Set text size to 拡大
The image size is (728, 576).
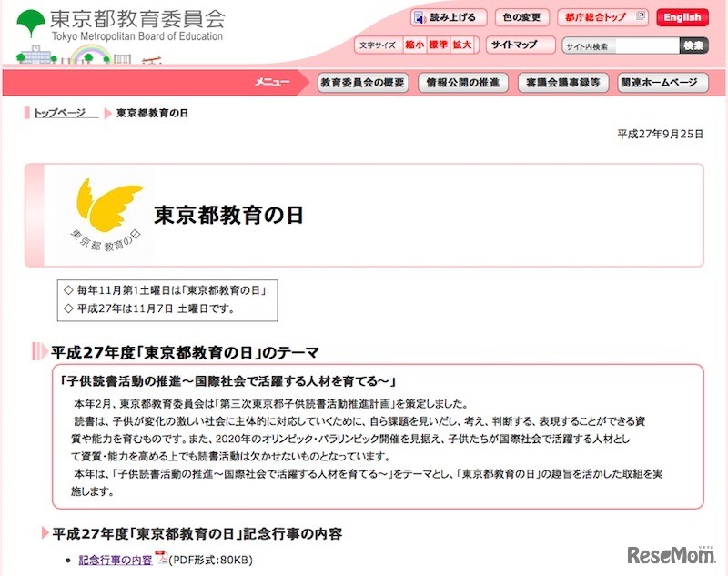tap(462, 45)
